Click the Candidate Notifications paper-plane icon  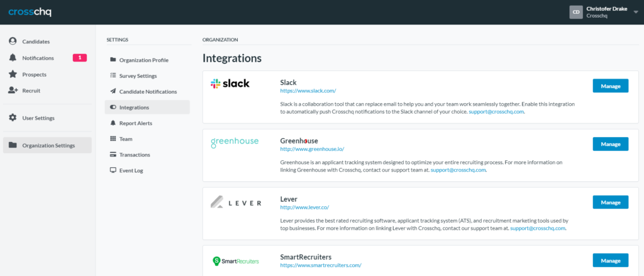[113, 91]
